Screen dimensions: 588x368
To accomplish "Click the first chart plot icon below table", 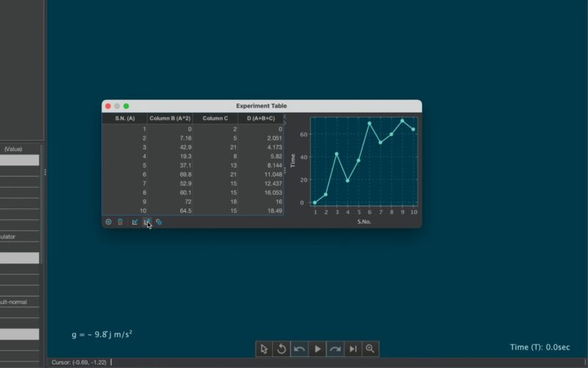I will coord(135,222).
